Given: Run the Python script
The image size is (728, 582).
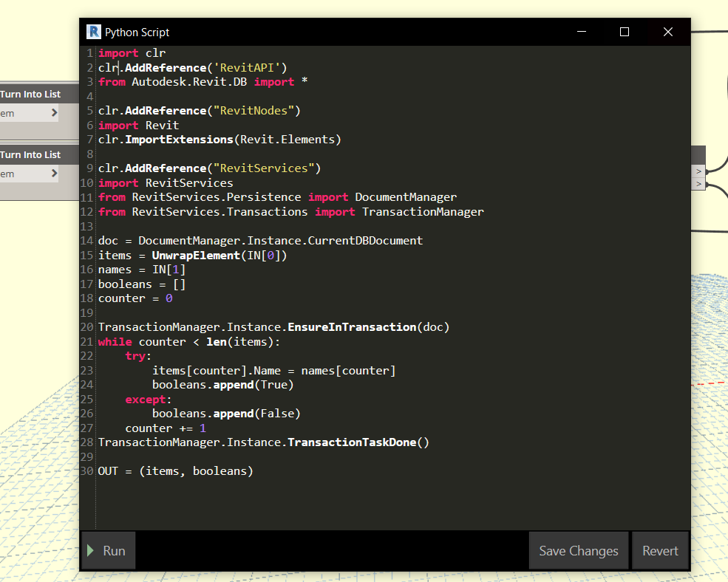Looking at the screenshot, I should point(108,550).
